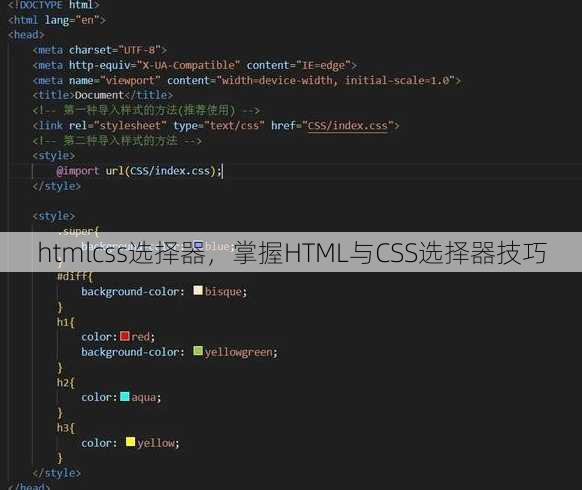Click the Document title text
This screenshot has width=582, height=490.
coord(99,95)
